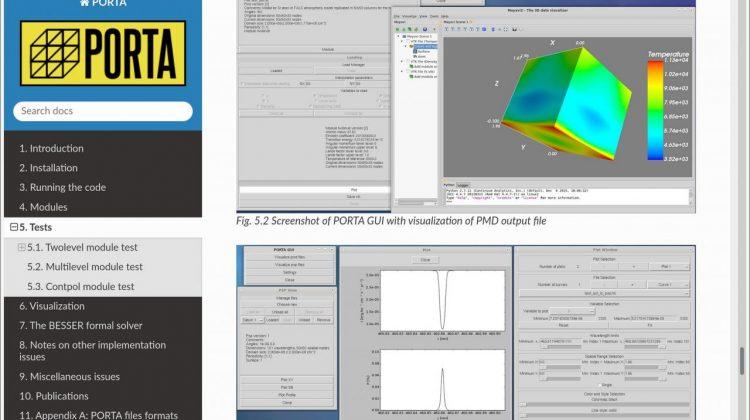
Task: Go to 2. Installation section
Action: tap(48, 168)
